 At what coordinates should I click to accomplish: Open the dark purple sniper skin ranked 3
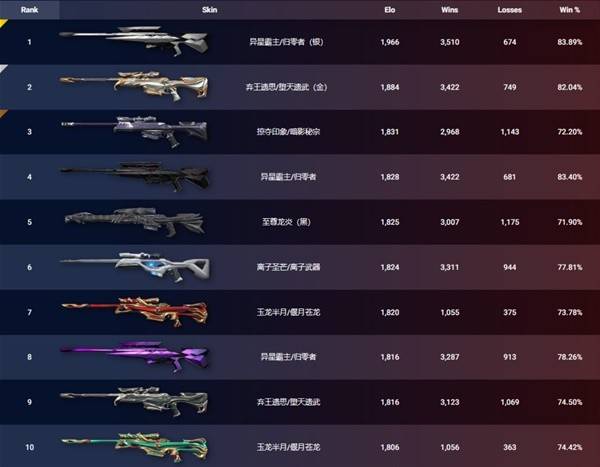point(134,131)
